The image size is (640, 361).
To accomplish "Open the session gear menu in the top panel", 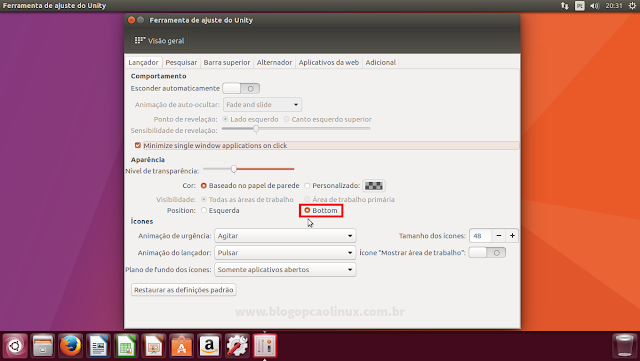I will pos(632,6).
